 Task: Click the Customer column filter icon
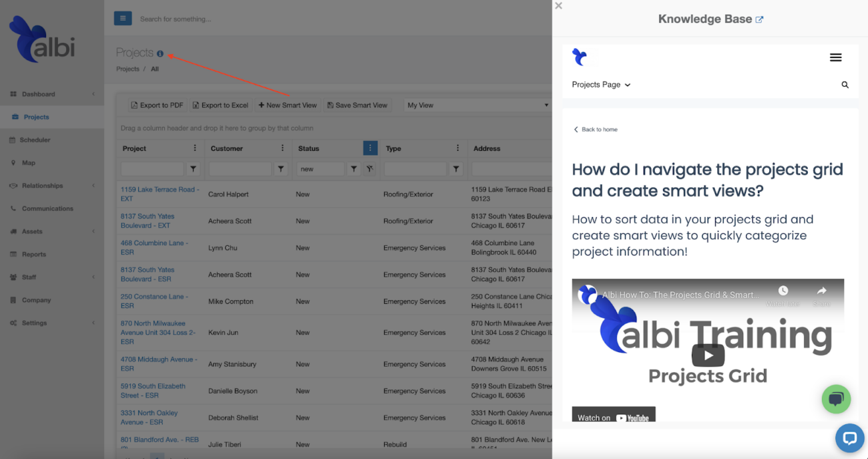click(281, 169)
